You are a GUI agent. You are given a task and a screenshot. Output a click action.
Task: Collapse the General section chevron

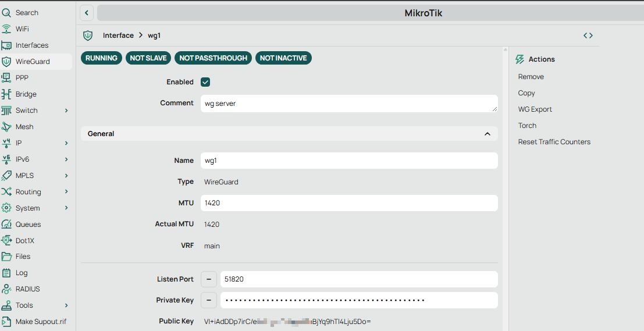[488, 134]
